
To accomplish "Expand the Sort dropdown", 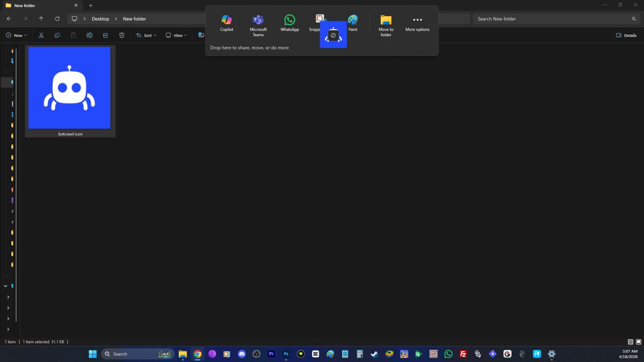I will click(146, 35).
